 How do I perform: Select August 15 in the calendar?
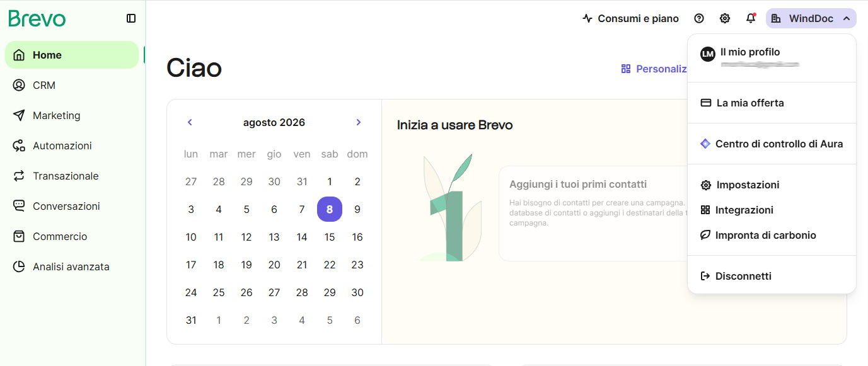[x=330, y=237]
